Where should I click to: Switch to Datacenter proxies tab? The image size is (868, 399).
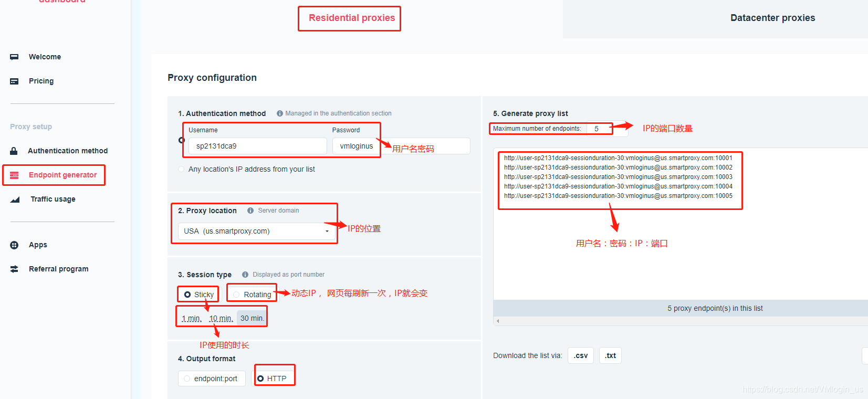pos(773,18)
